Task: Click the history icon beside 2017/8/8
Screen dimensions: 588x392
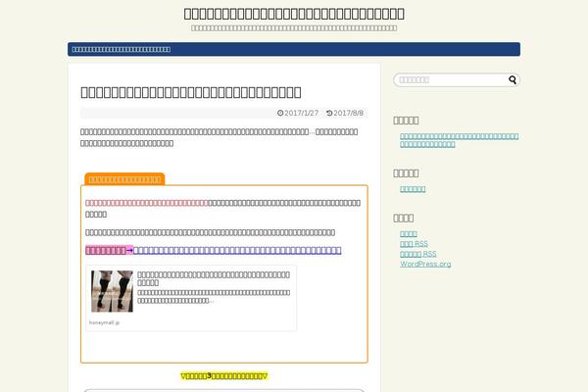Action: click(x=329, y=113)
